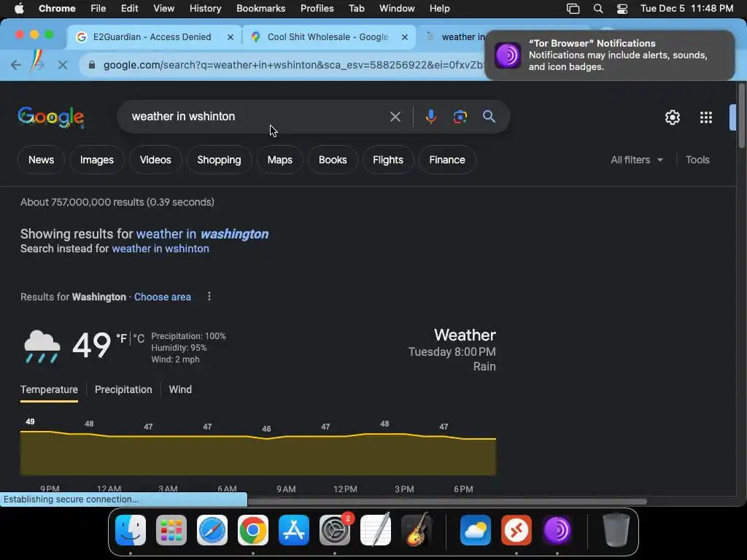This screenshot has height=560, width=747.
Task: Switch temperature to Celsius
Action: click(139, 338)
